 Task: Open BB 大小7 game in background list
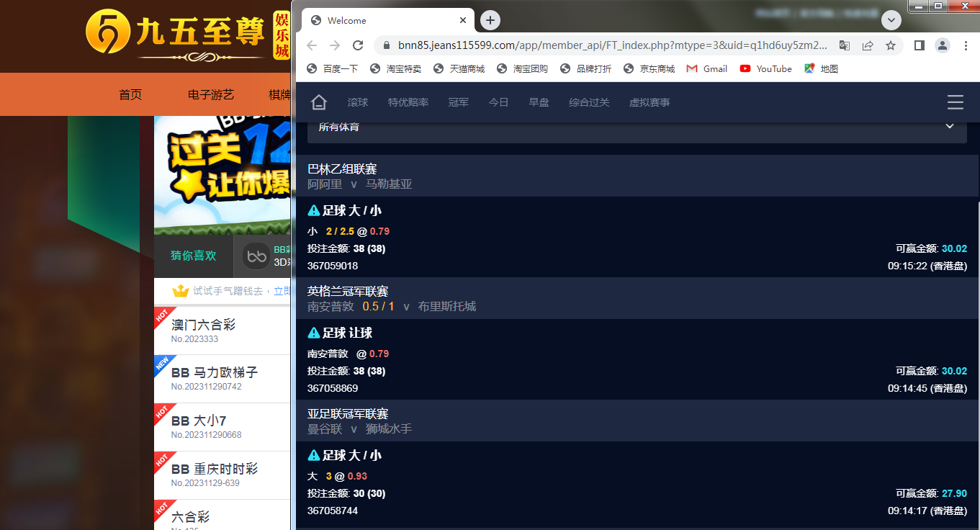[x=199, y=421]
